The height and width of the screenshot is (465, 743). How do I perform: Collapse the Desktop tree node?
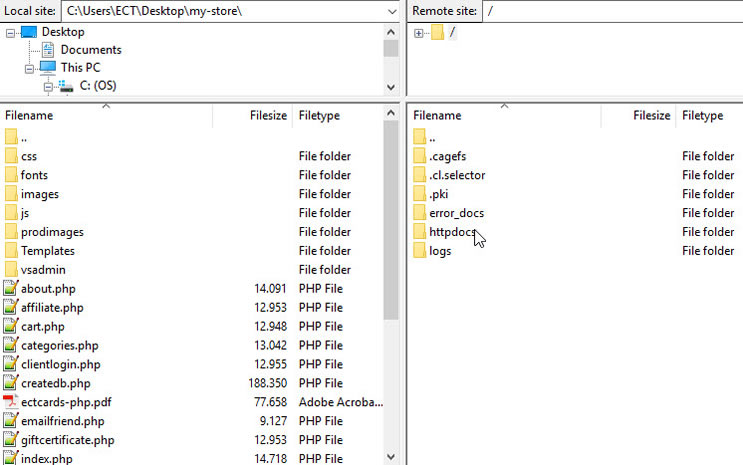click(x=10, y=33)
